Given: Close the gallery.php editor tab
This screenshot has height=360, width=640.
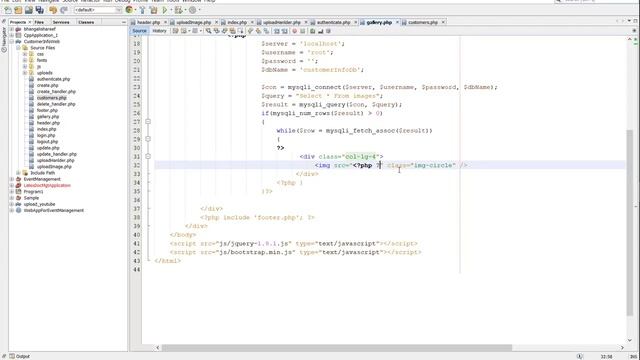Looking at the screenshot, I should 397,22.
